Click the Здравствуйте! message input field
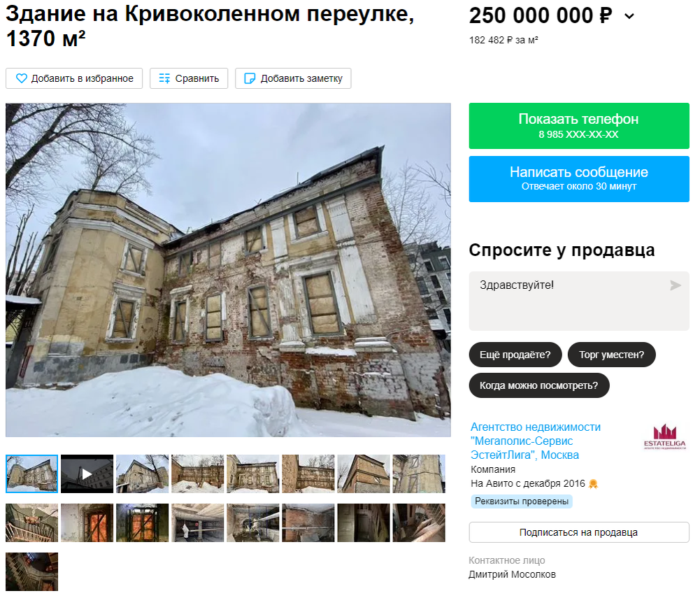The height and width of the screenshot is (605, 700). pyautogui.click(x=578, y=301)
